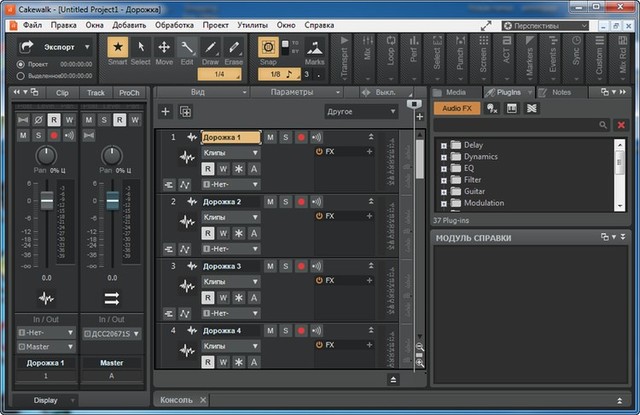
Task: Switch to the Media tab
Action: tap(455, 92)
